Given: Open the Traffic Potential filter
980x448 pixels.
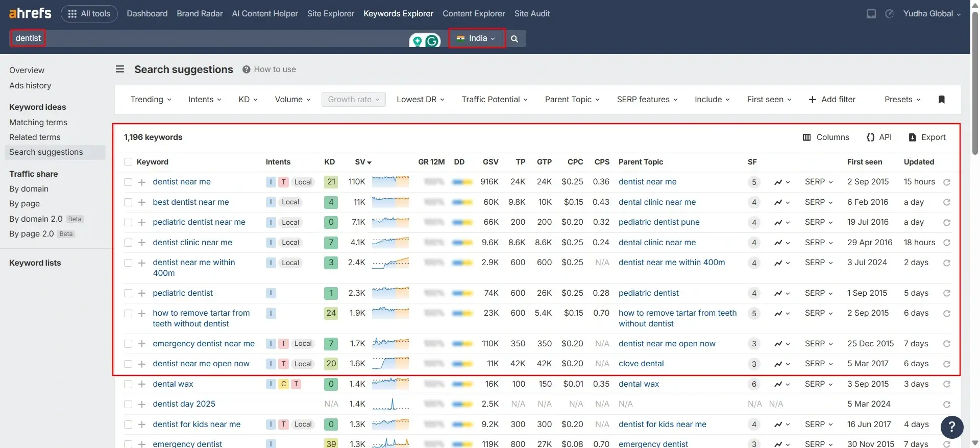Looking at the screenshot, I should (495, 100).
